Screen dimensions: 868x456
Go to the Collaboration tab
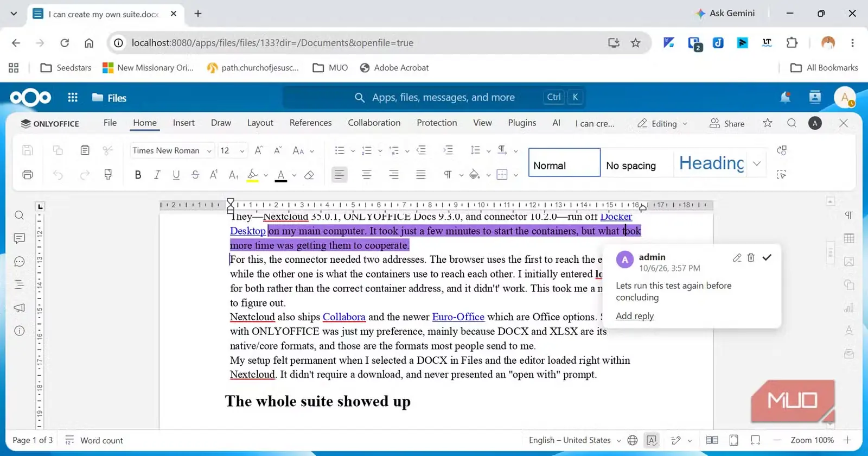[374, 123]
